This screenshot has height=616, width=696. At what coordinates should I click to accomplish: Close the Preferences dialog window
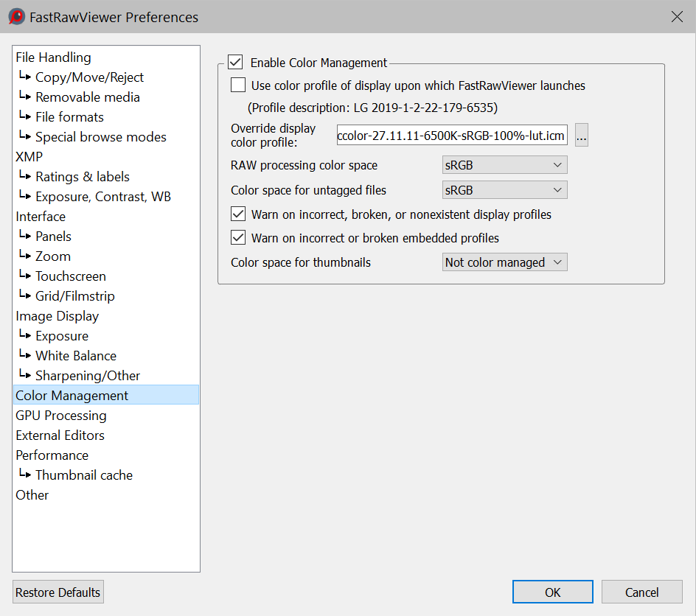click(676, 16)
